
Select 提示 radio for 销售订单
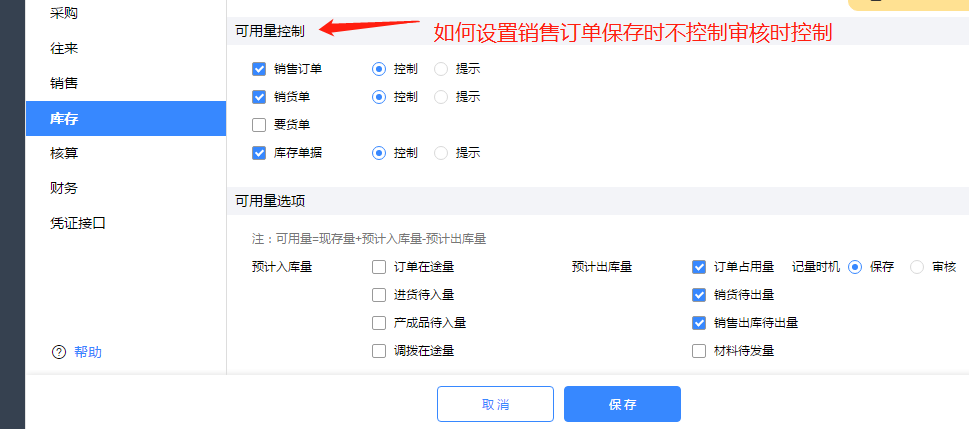(x=441, y=69)
